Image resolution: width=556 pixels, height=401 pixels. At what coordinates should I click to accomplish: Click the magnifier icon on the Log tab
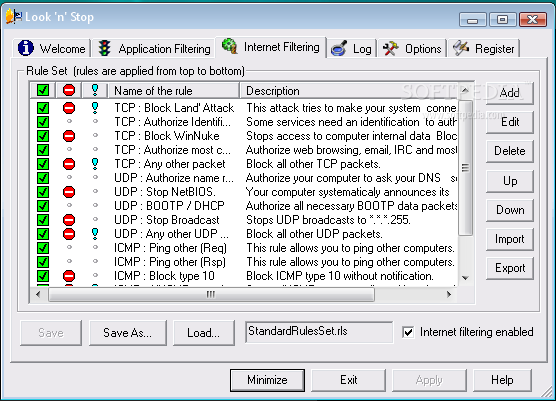(339, 49)
